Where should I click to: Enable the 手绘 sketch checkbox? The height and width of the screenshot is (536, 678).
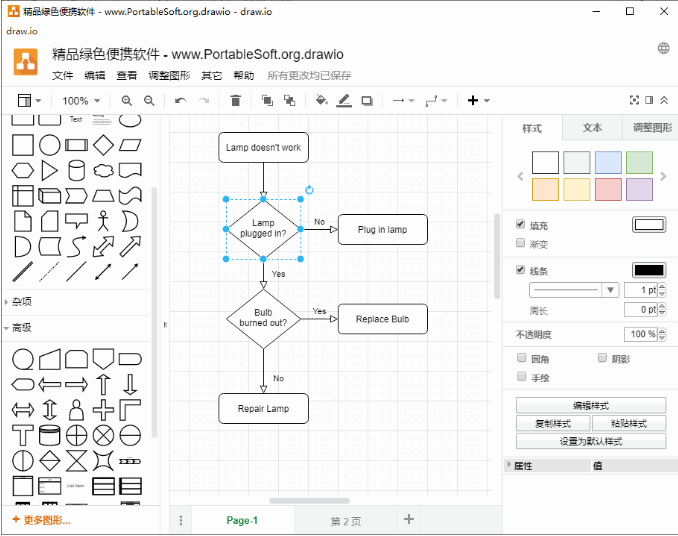521,376
